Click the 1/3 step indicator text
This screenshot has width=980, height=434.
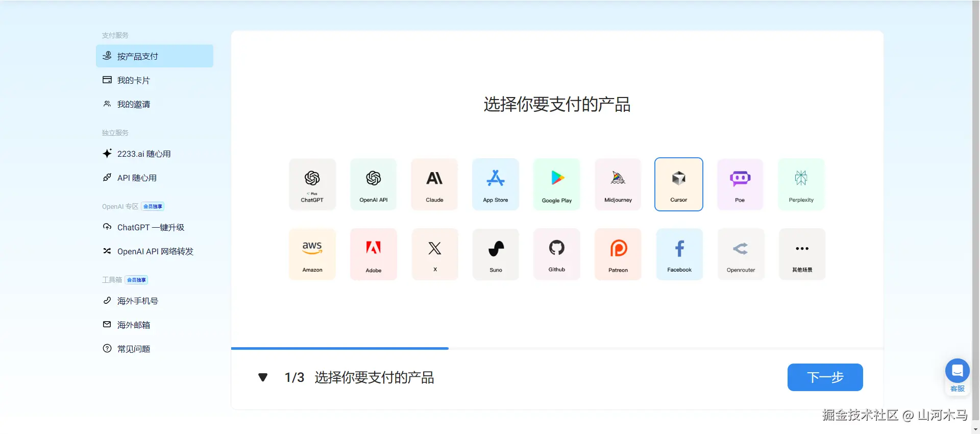[x=295, y=377]
